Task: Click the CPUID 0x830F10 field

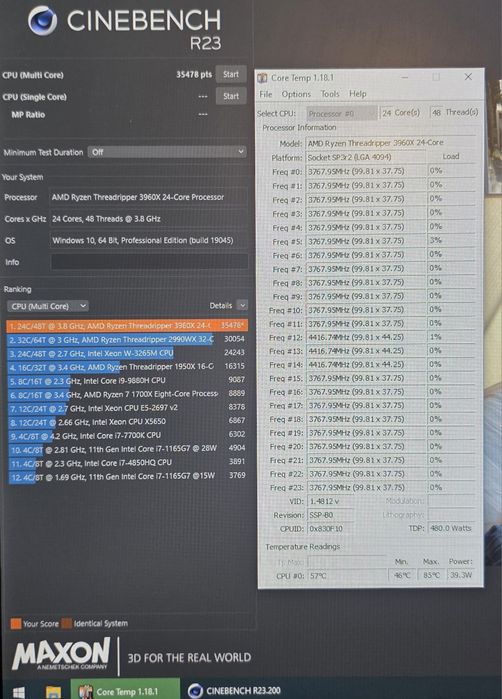Action: 330,529
